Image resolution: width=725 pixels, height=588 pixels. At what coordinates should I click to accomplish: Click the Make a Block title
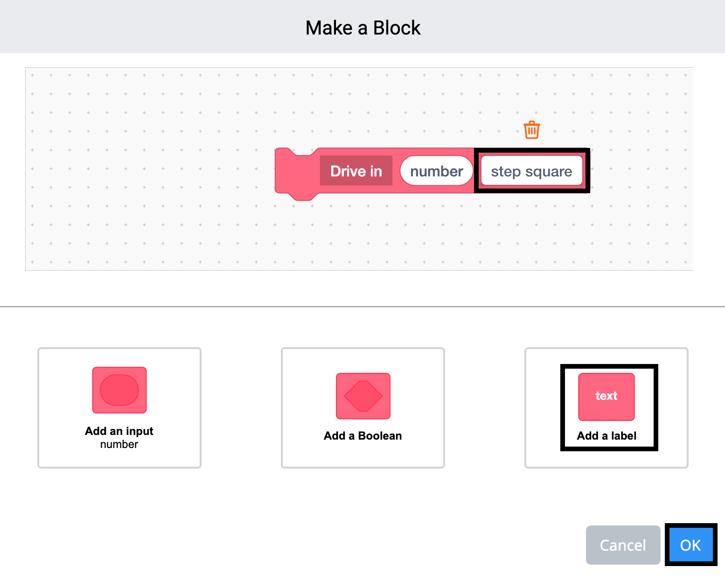[362, 27]
